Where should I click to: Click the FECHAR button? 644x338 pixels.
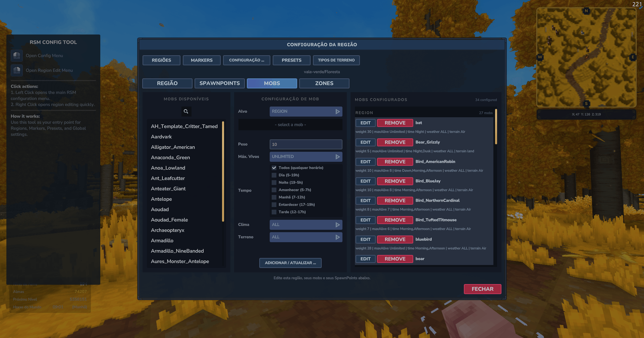482,289
